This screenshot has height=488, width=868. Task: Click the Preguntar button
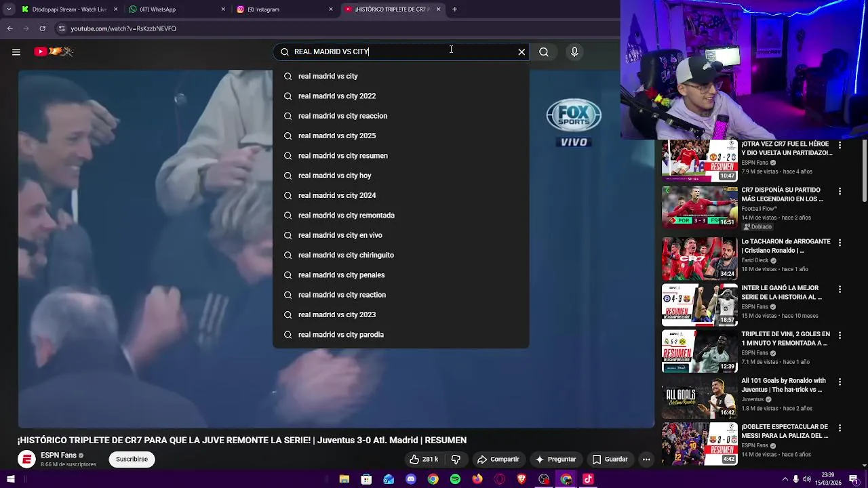click(555, 460)
